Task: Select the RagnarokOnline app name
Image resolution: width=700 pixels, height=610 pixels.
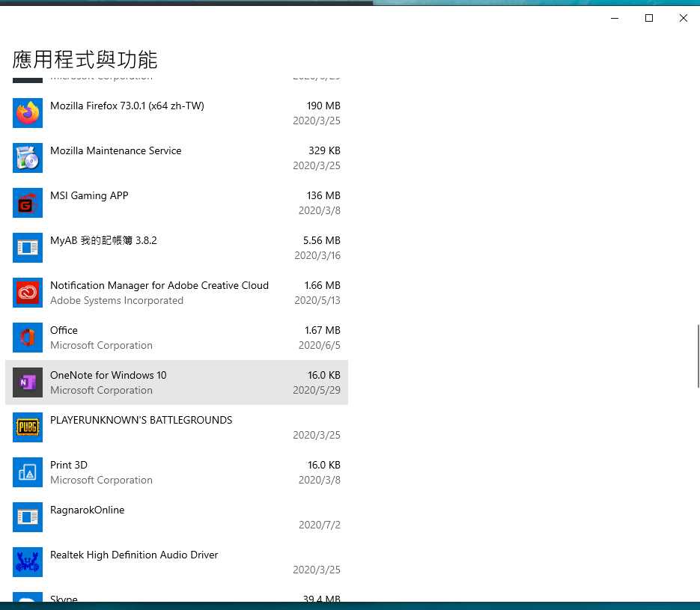Action: 88,510
